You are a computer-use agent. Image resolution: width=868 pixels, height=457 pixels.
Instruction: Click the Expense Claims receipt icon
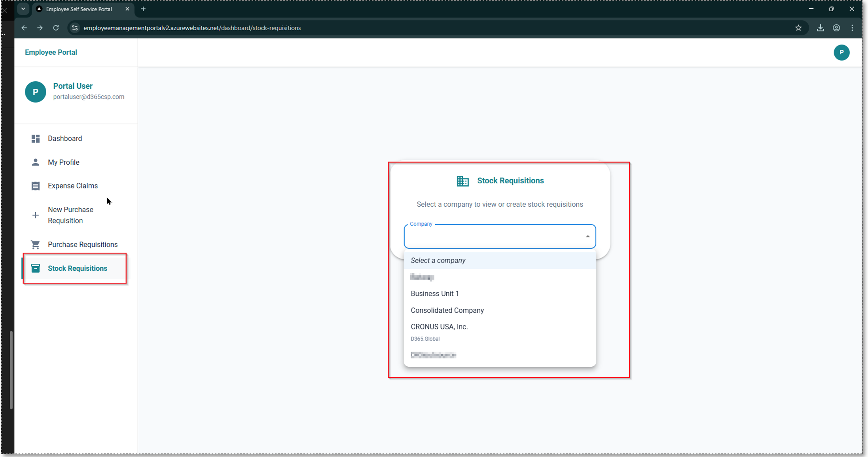35,186
